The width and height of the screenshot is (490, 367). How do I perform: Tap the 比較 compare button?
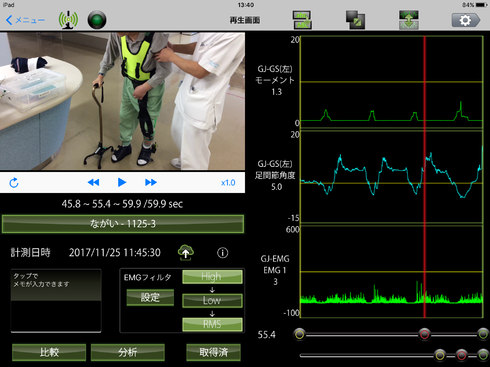pos(49,352)
